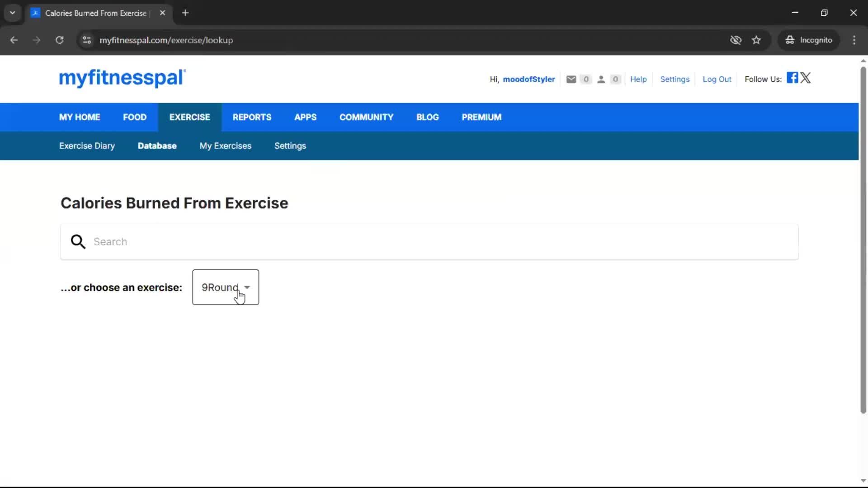Click the friend requests person icon
Image resolution: width=868 pixels, height=488 pixels.
point(601,79)
